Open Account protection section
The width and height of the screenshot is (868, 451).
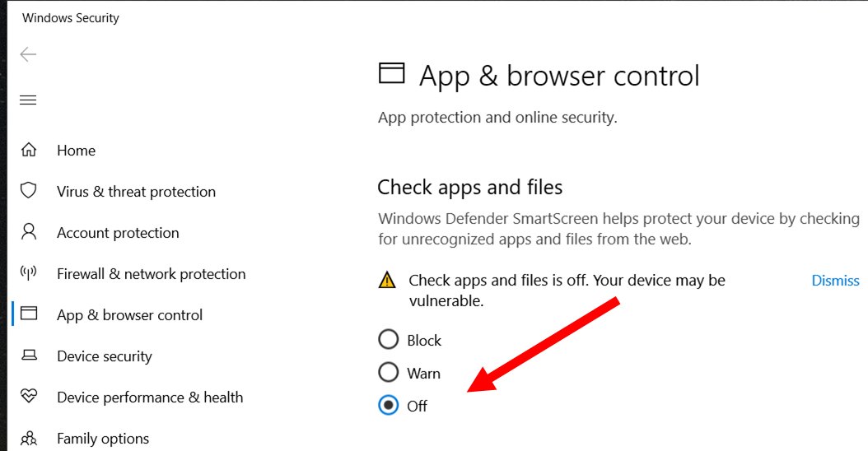118,233
